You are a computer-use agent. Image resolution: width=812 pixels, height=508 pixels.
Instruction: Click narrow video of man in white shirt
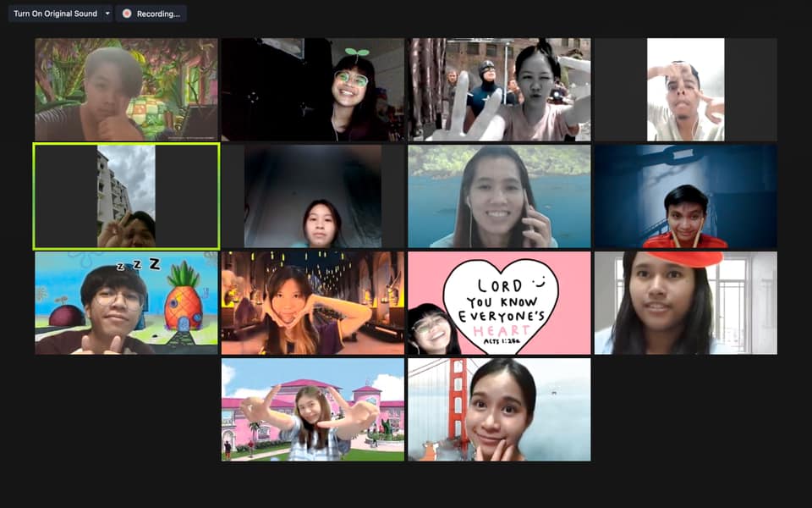685,89
